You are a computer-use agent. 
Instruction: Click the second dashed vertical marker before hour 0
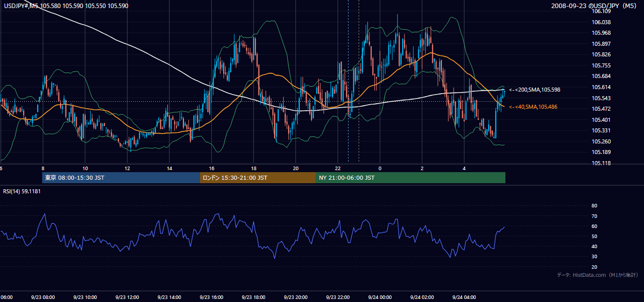[359, 81]
